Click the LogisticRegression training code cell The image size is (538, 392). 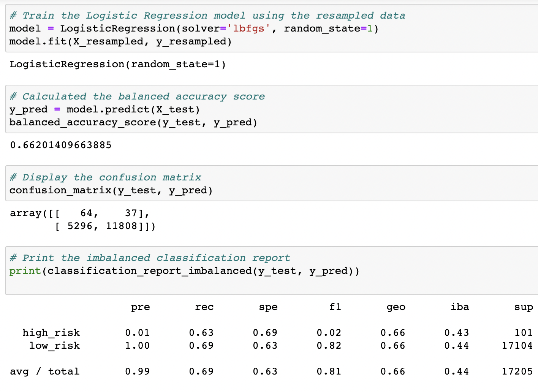click(272, 28)
